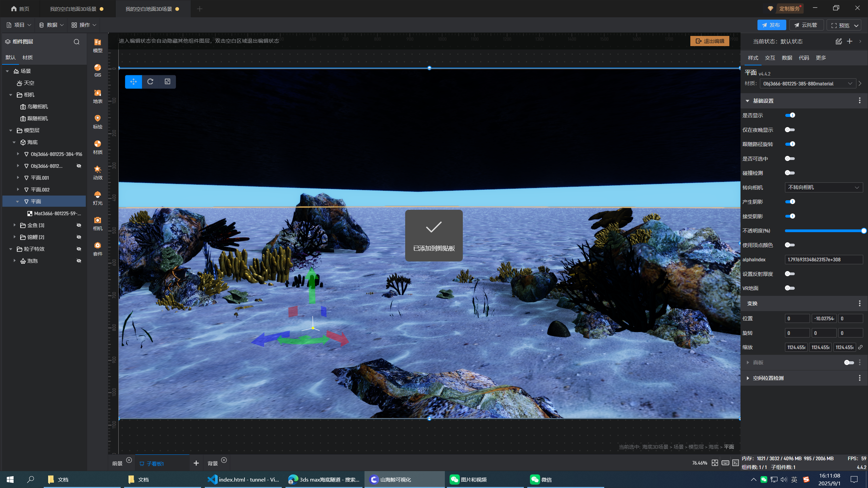Expand the 平面.001 tree node
The image size is (868, 488).
18,178
